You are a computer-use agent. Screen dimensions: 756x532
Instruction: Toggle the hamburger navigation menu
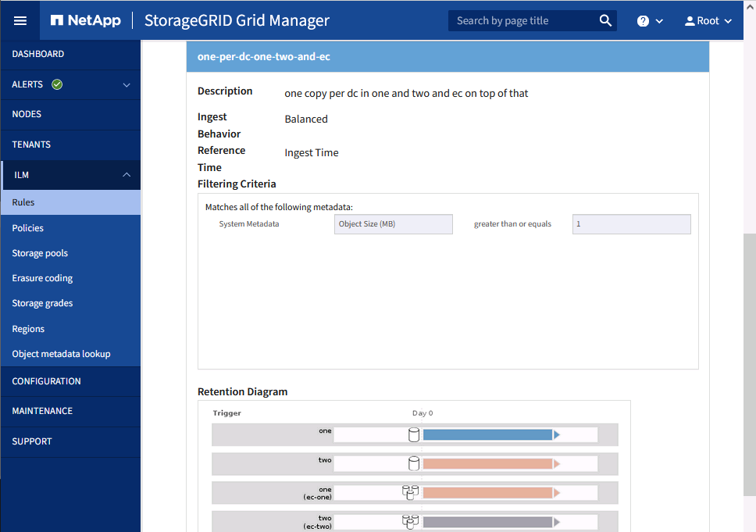click(20, 20)
